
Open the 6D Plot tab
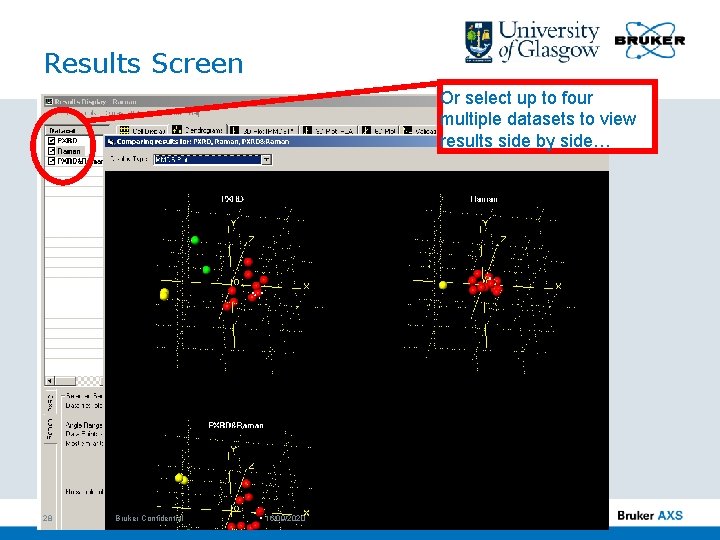[380, 130]
